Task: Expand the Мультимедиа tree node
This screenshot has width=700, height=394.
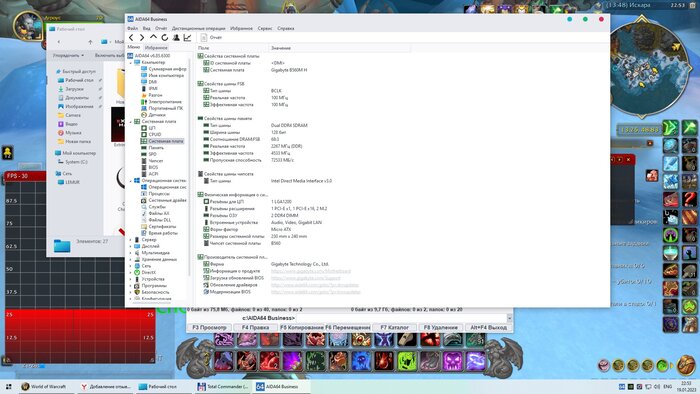Action: (131, 253)
